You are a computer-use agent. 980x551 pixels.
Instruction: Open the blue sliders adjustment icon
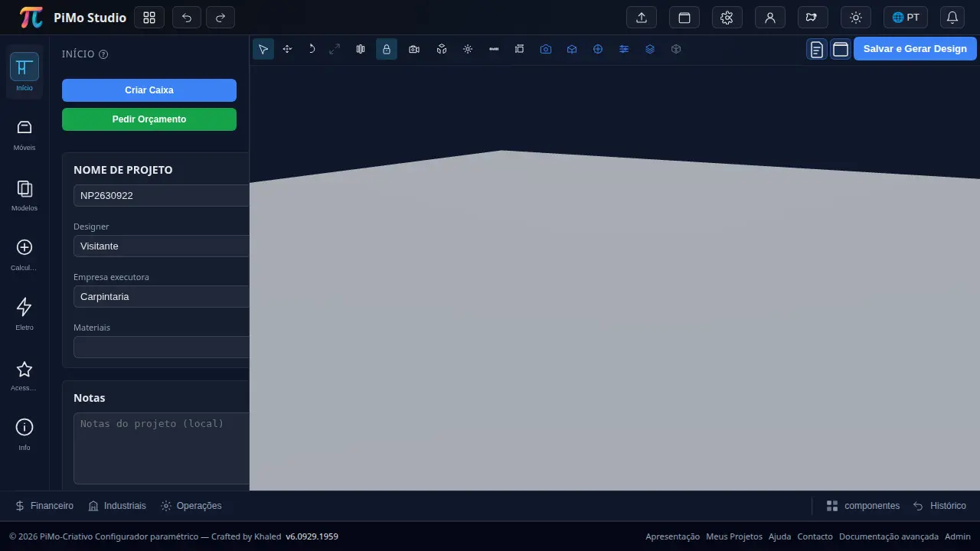pos(624,49)
